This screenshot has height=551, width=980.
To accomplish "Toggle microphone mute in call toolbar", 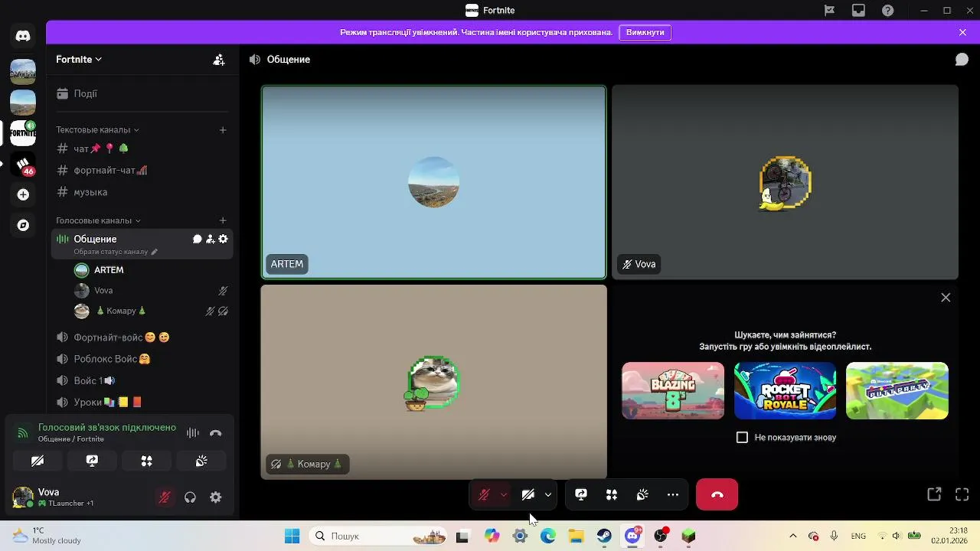I will [484, 495].
